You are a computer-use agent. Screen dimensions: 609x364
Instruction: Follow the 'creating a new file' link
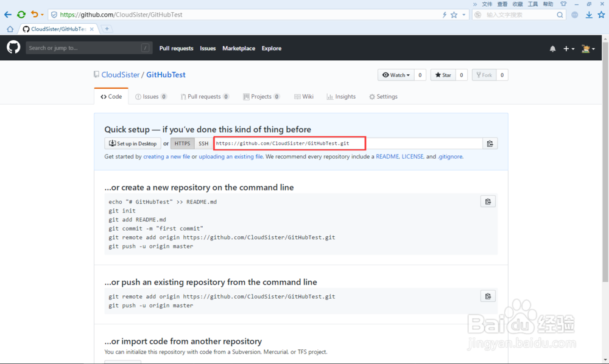(167, 157)
